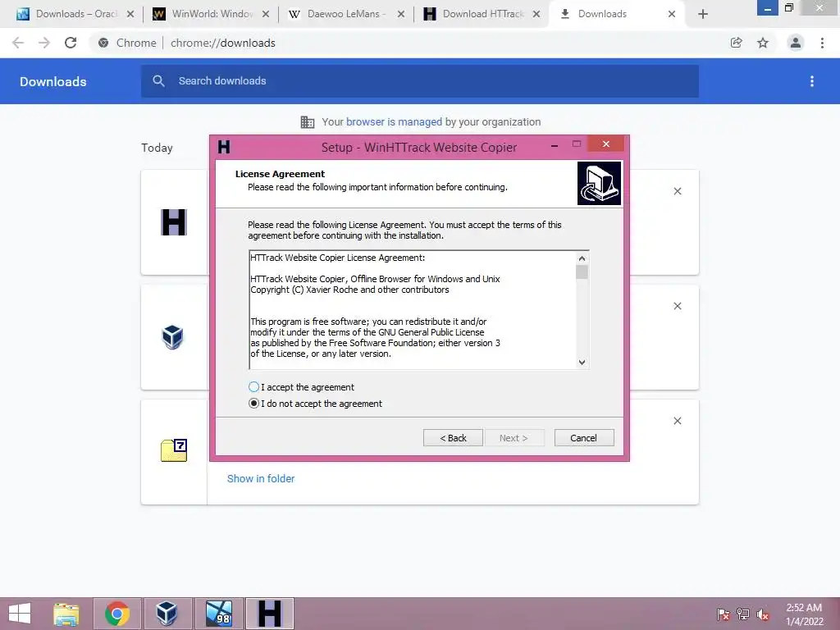Open File Explorer from taskbar
The image size is (840, 630).
pyautogui.click(x=66, y=614)
